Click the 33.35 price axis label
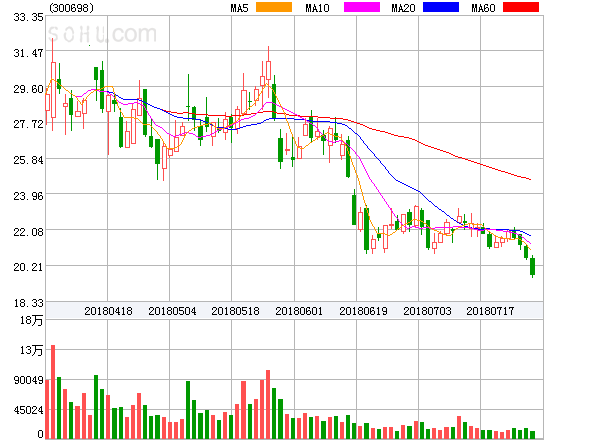Screen dimensions: 600x440 (28, 17)
